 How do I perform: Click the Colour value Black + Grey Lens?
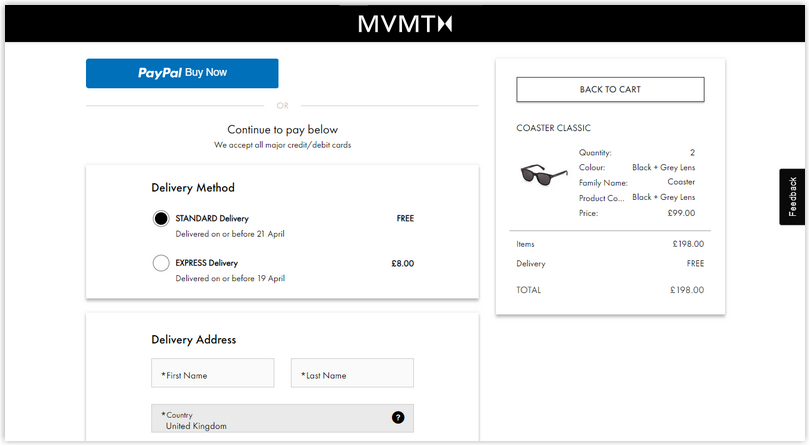tap(663, 167)
